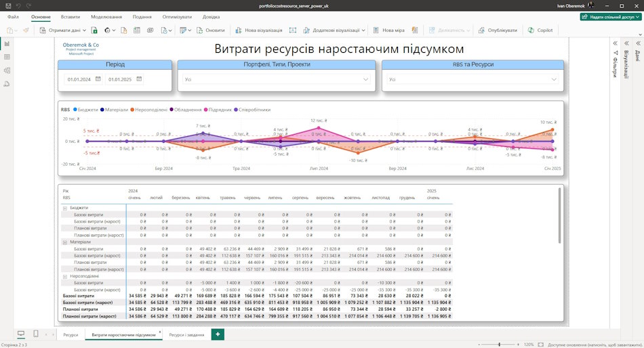Click end date field 01.01.2025
Screen dimensions: 644x348
[120, 79]
